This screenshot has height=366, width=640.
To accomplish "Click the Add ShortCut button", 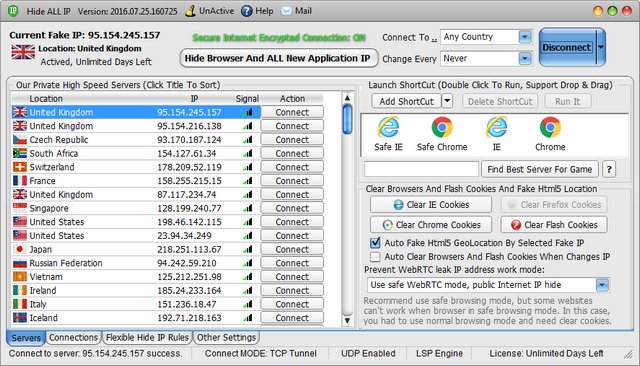I will [407, 101].
